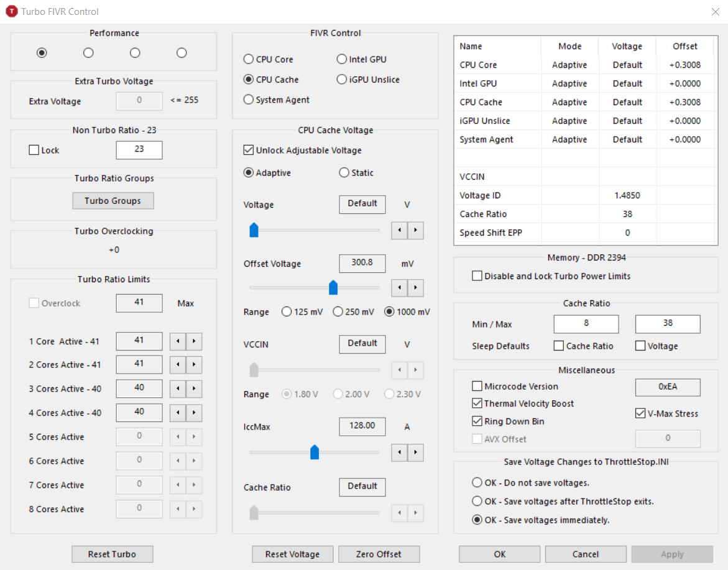Click the Offset Voltage slider handle
728x570 pixels.
click(x=333, y=287)
